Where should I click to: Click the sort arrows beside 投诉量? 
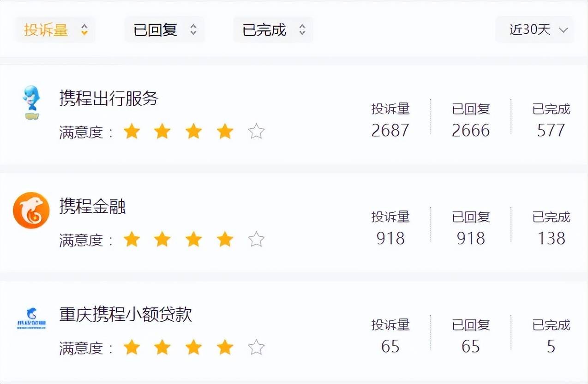click(84, 30)
